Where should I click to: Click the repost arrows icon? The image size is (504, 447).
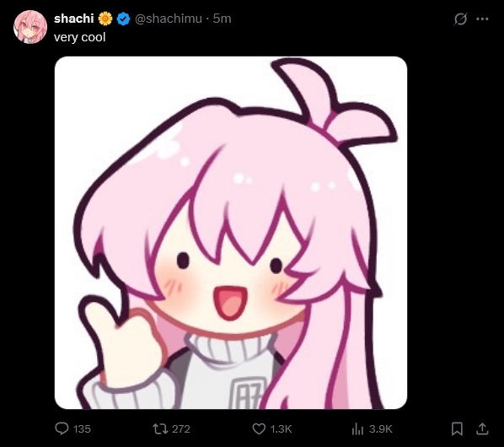tap(160, 428)
